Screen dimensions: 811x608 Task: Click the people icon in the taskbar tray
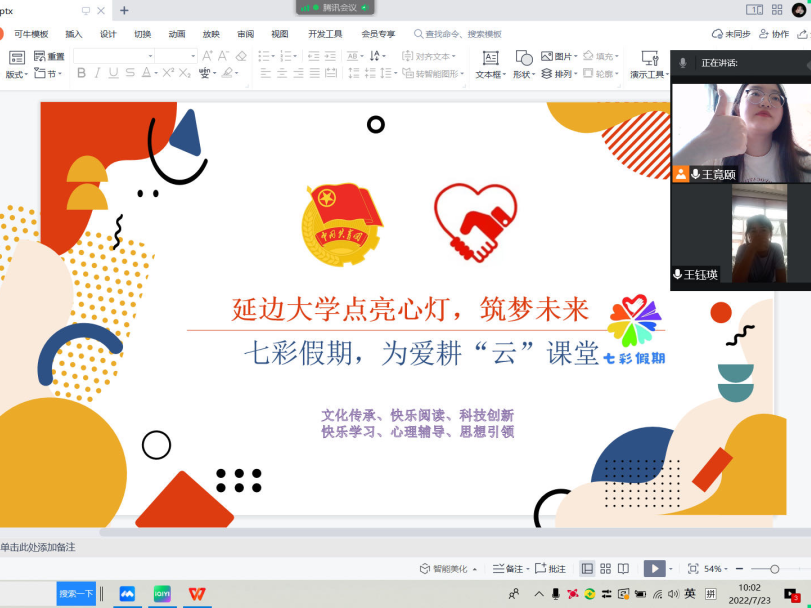point(514,594)
